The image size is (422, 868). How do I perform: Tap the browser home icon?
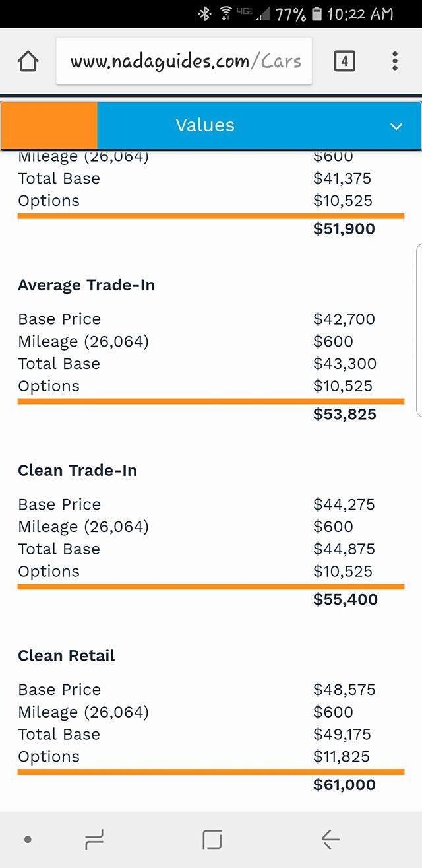(x=28, y=61)
